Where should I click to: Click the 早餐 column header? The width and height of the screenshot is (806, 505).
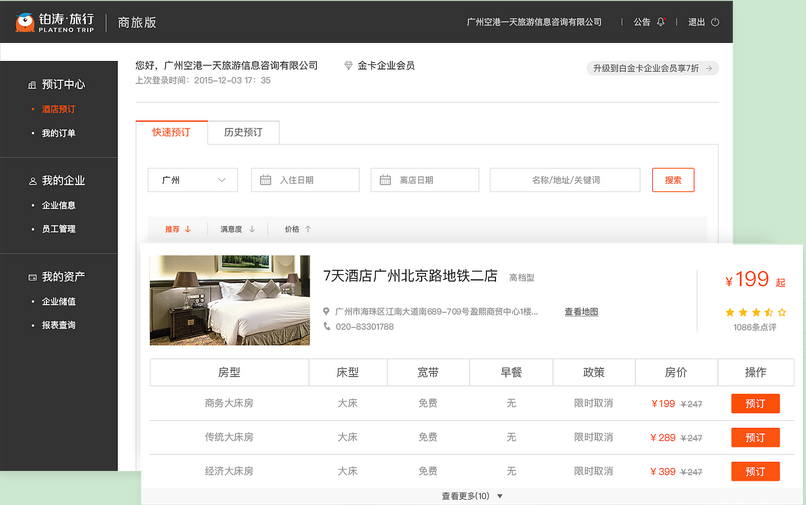pos(511,372)
